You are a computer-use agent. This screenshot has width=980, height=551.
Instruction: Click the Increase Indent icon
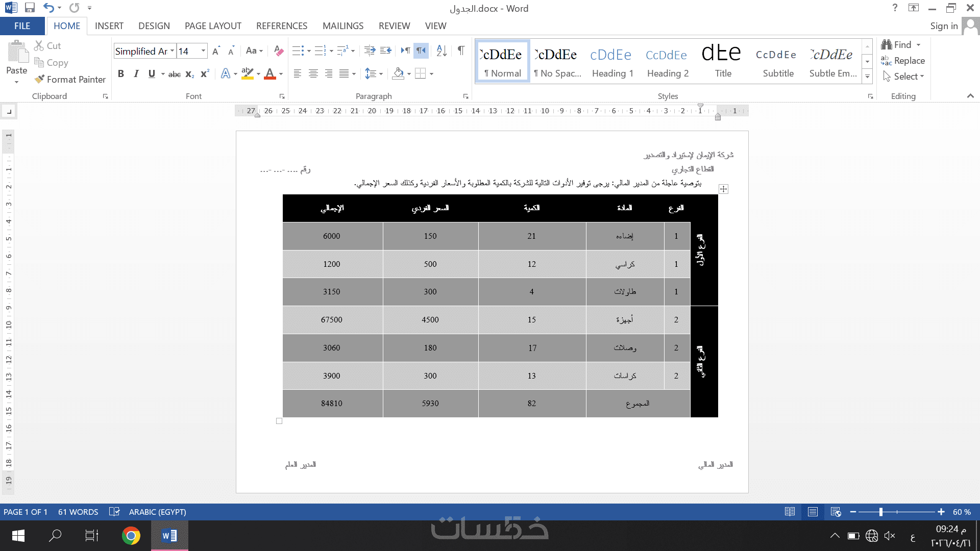386,51
